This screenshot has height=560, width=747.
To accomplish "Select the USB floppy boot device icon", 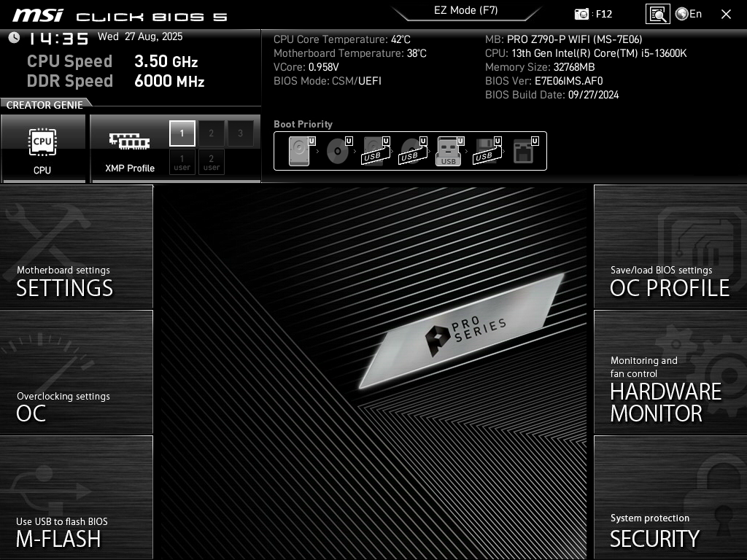I will point(487,151).
